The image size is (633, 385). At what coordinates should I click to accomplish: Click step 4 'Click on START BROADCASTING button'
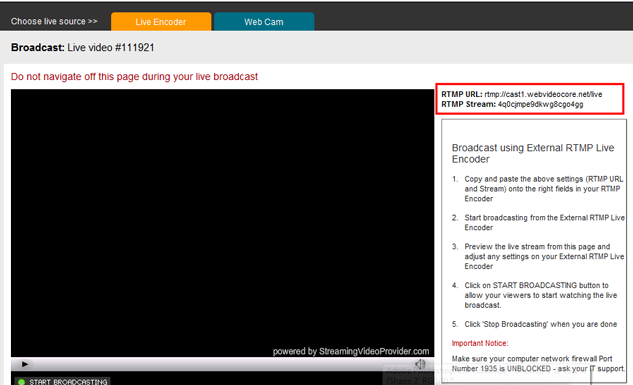pyautogui.click(x=541, y=295)
